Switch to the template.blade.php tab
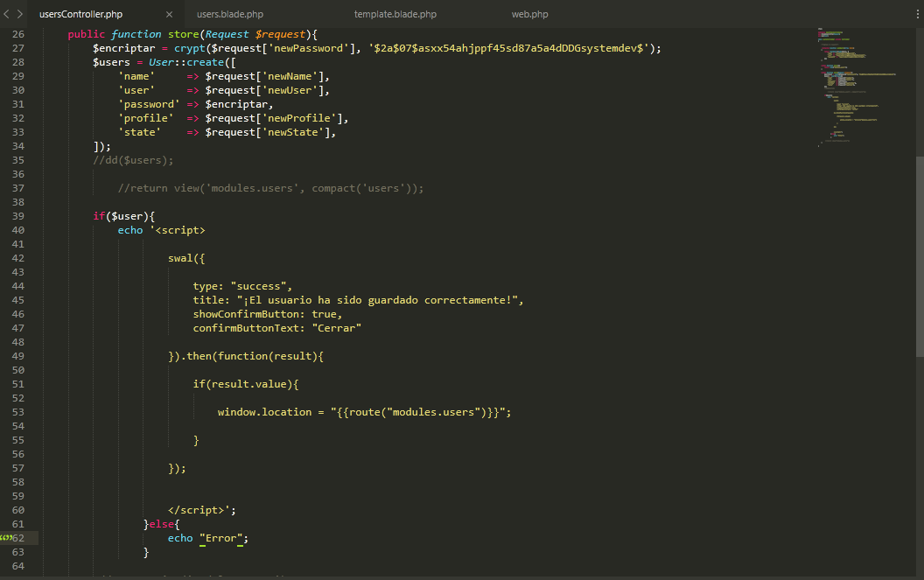The image size is (924, 580). point(395,14)
